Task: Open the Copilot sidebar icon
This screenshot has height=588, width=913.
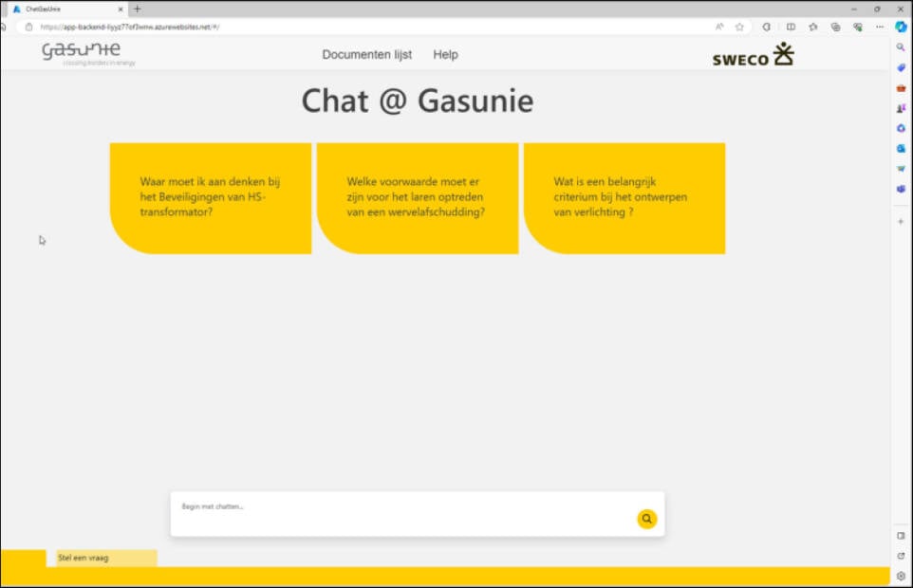Action: coord(901,27)
